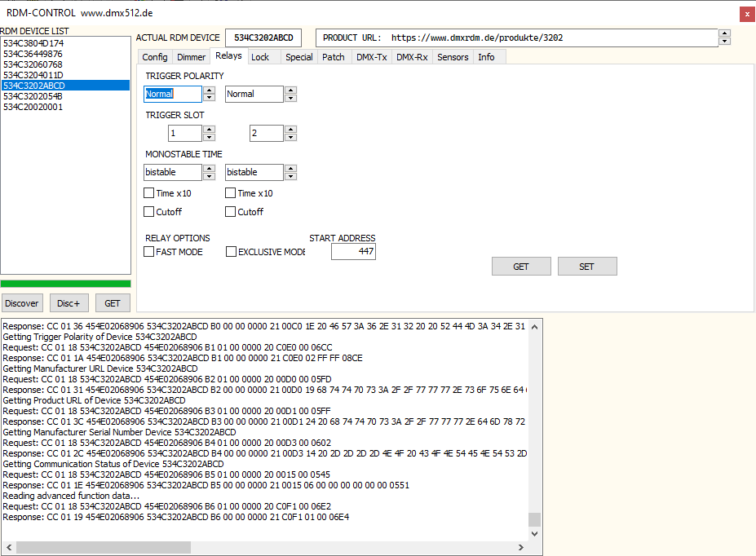Check the EXCLUSIVE MODE option
Image resolution: width=756 pixels, height=556 pixels.
(231, 252)
